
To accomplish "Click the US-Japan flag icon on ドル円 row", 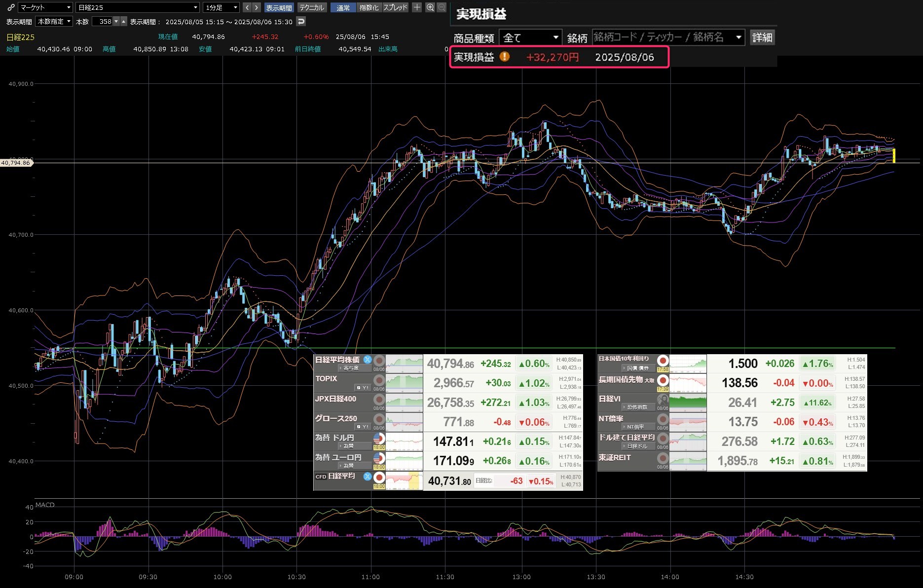I will coord(379,438).
